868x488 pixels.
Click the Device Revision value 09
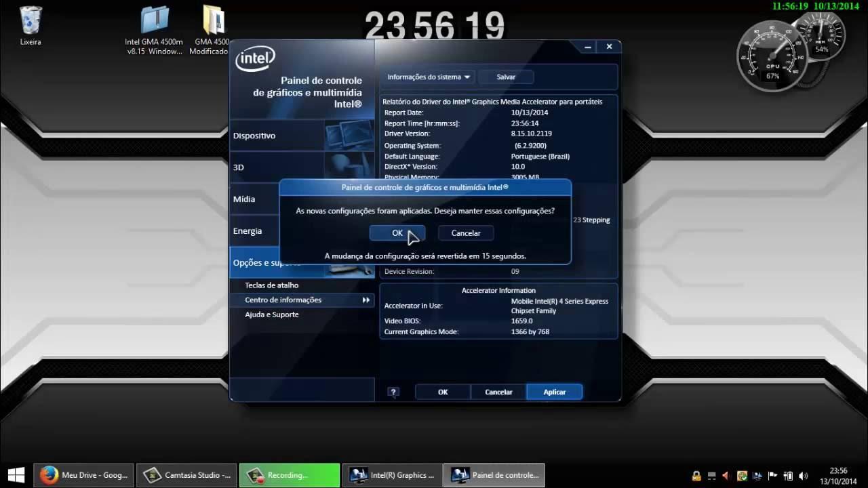pos(515,271)
